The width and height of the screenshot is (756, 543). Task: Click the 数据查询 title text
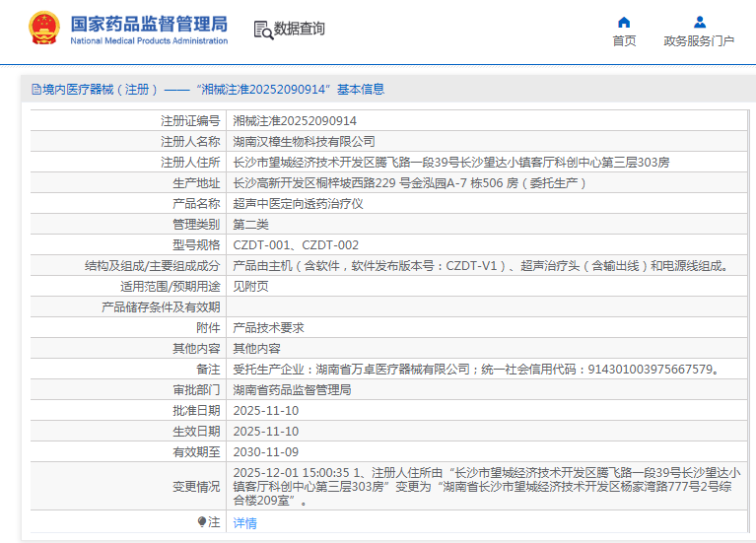tap(300, 30)
